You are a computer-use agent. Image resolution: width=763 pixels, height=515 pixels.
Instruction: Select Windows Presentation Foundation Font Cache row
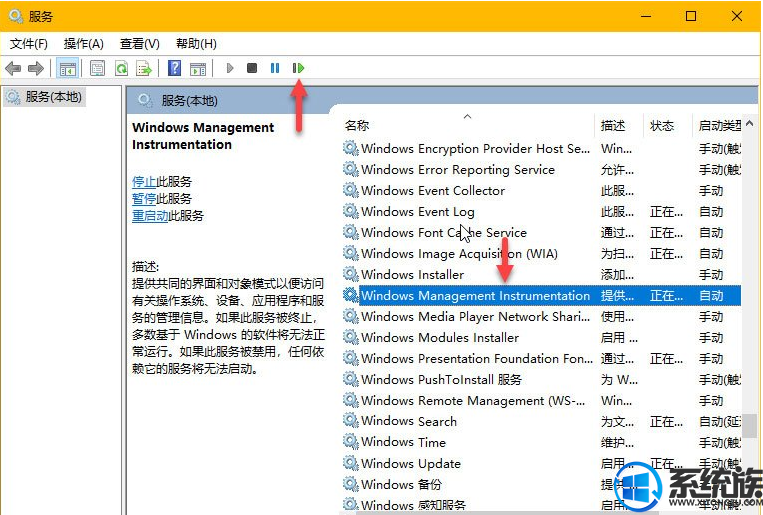[x=542, y=358]
